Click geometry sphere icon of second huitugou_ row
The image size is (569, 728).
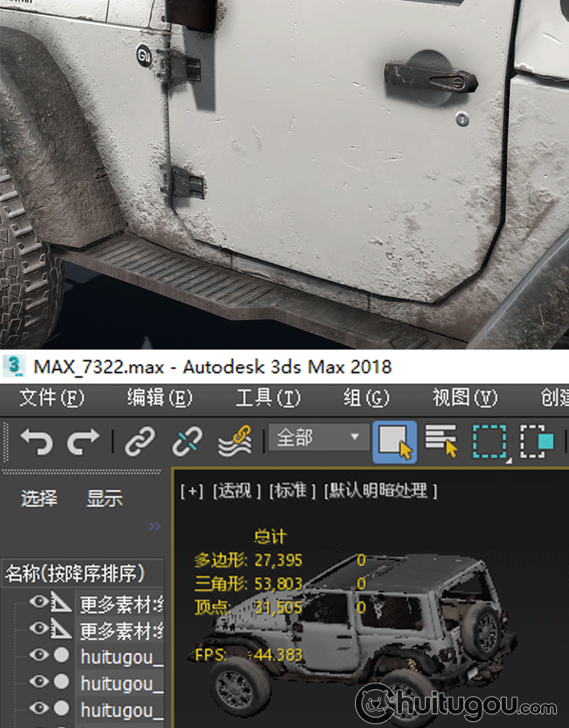point(61,682)
